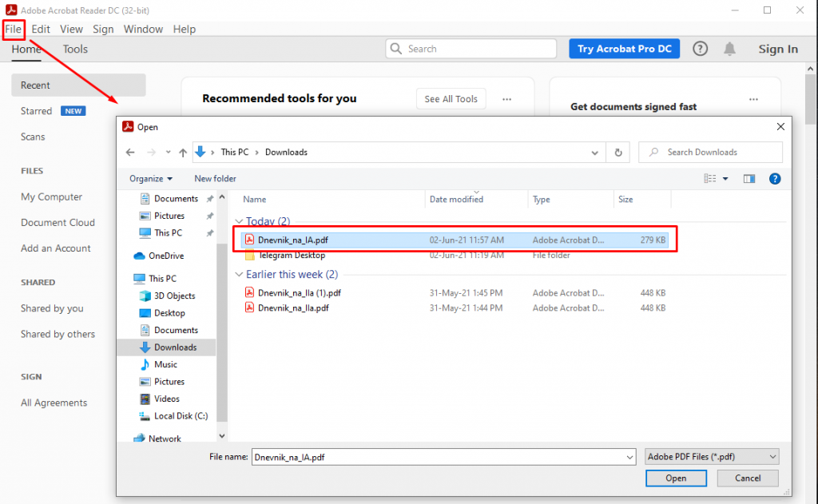Open the File name dropdown arrow

pyautogui.click(x=629, y=458)
